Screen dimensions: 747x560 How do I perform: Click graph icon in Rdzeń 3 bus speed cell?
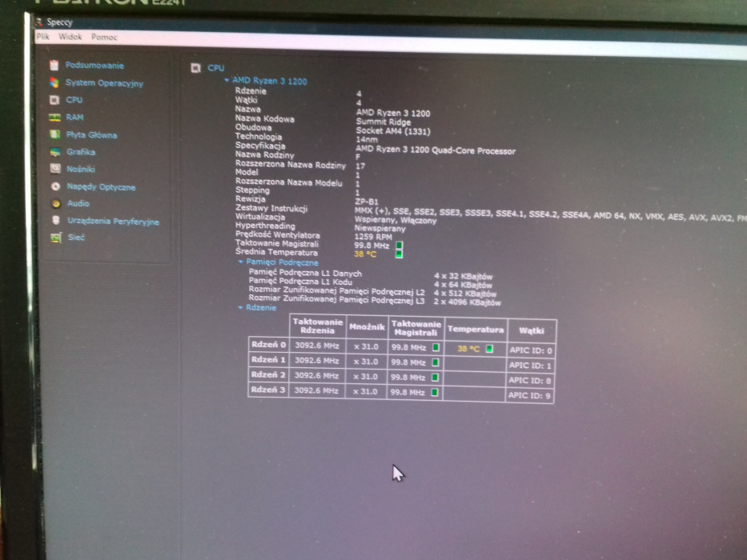(434, 392)
